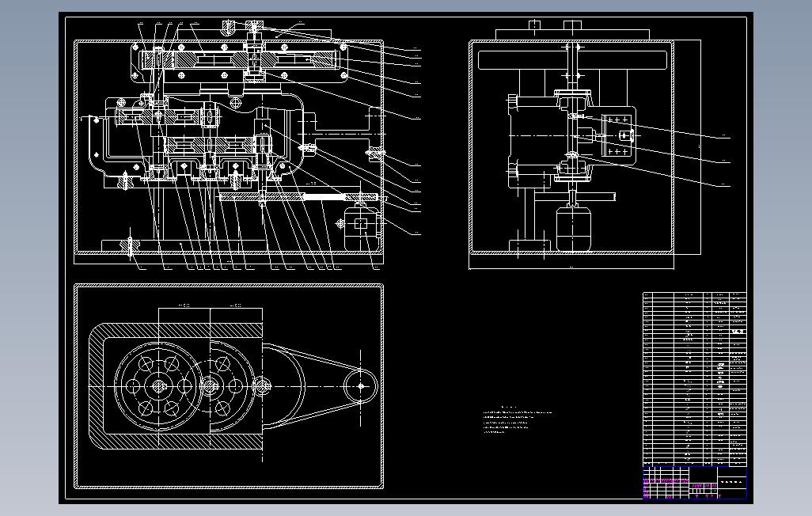Select the small belt pulley in plan view

[361, 386]
